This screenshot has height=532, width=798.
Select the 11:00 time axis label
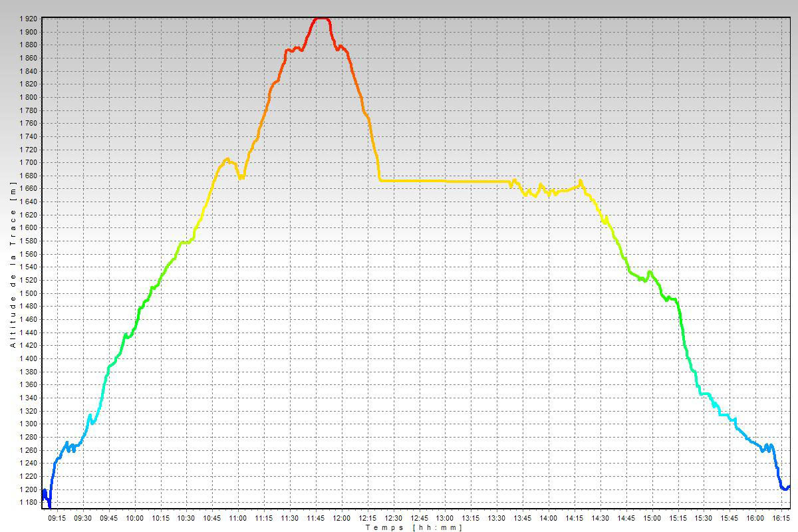point(238,518)
